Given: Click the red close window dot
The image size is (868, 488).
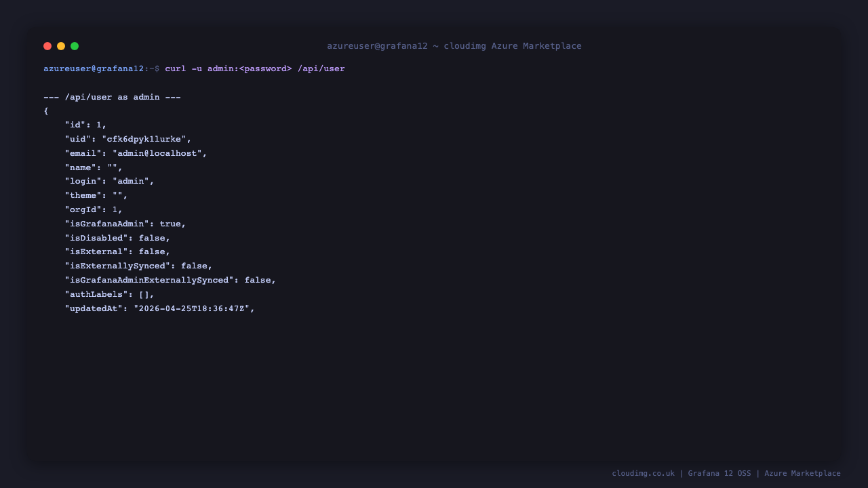Looking at the screenshot, I should coord(47,46).
